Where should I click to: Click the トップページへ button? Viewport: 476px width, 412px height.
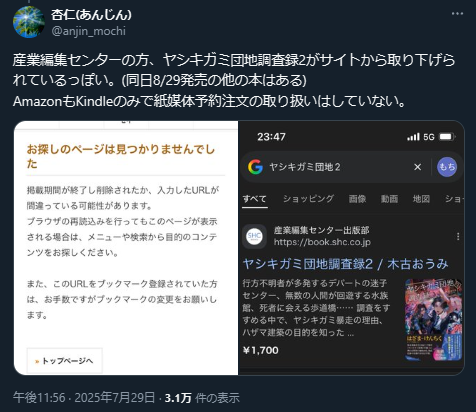65,361
